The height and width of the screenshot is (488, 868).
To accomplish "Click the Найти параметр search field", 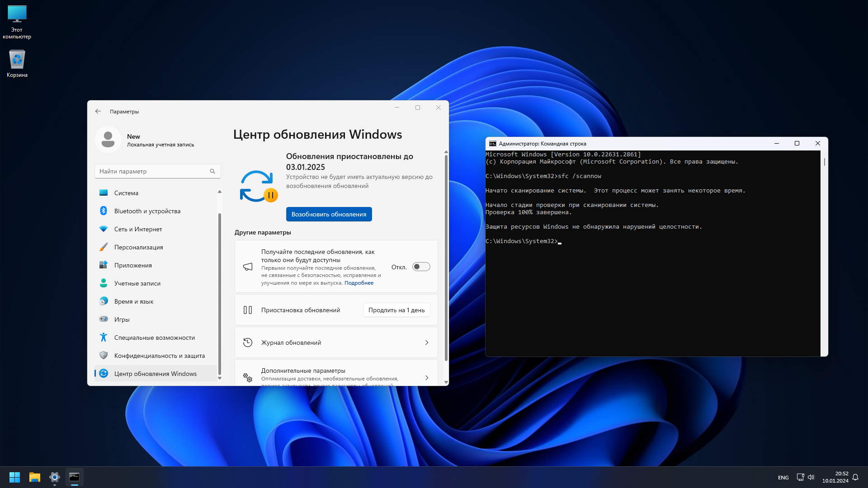I will pos(153,171).
